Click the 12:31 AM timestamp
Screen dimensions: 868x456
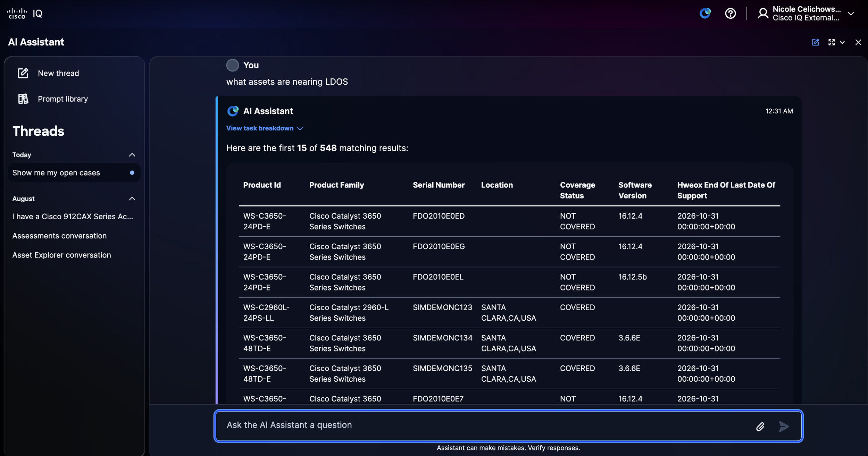pos(779,111)
